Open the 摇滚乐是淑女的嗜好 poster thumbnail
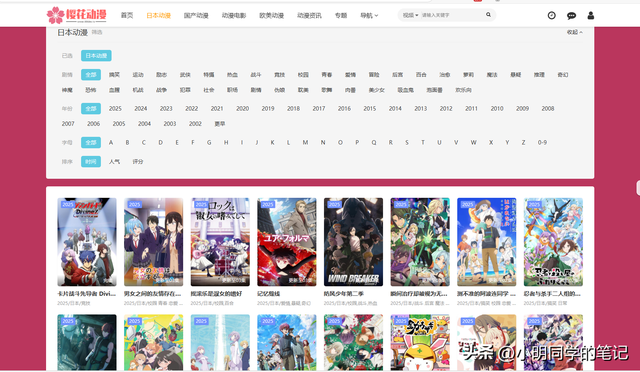The height and width of the screenshot is (372, 640). pyautogui.click(x=220, y=242)
